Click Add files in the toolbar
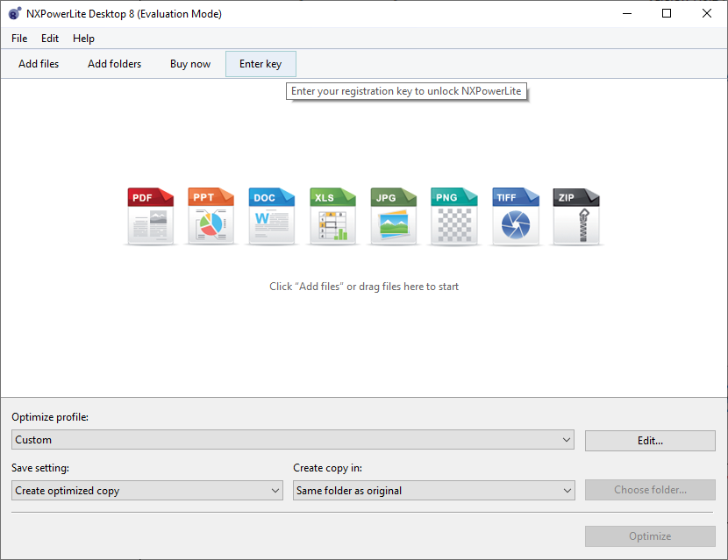This screenshot has width=728, height=560. (x=39, y=64)
